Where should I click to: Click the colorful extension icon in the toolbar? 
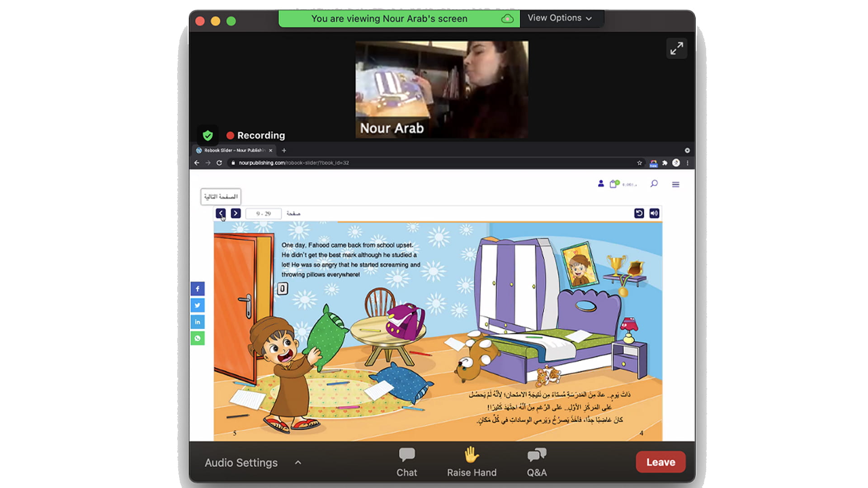coord(653,163)
